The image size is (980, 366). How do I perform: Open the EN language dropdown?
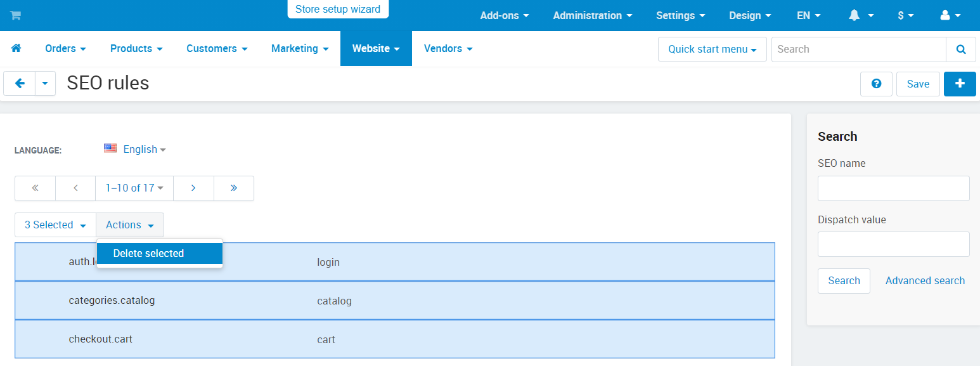[x=809, y=15]
